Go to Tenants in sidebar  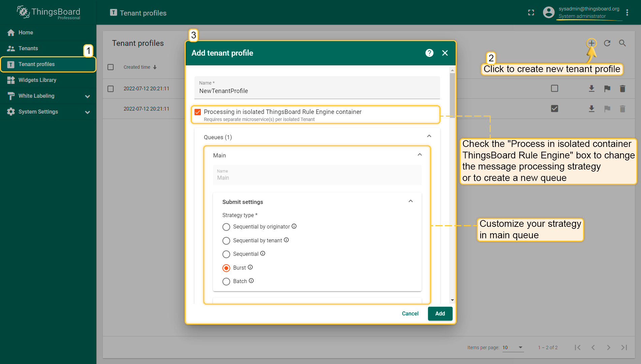28,49
